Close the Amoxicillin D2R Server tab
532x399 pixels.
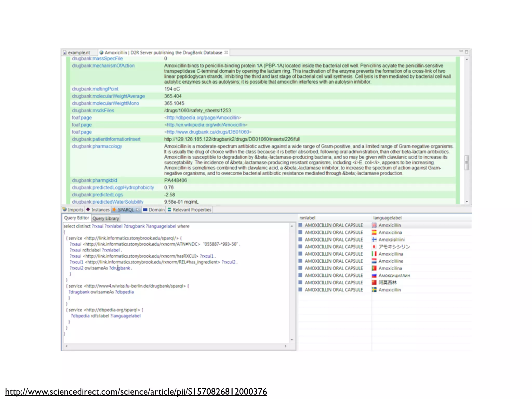[x=226, y=52]
